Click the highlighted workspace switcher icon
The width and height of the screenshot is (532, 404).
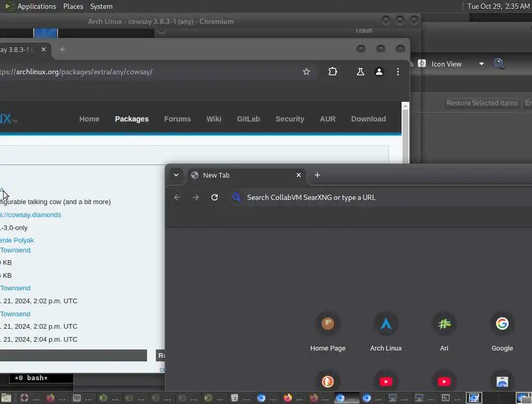[x=474, y=398]
